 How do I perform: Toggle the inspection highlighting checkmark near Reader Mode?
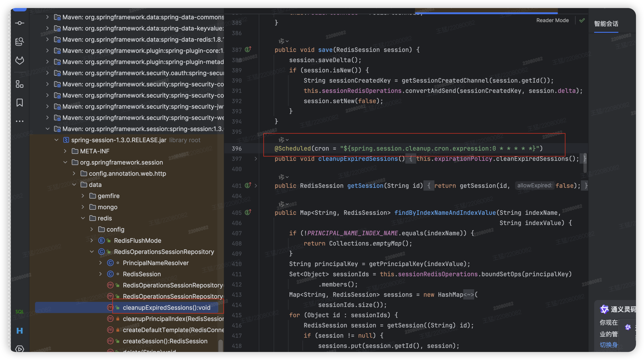pyautogui.click(x=582, y=20)
